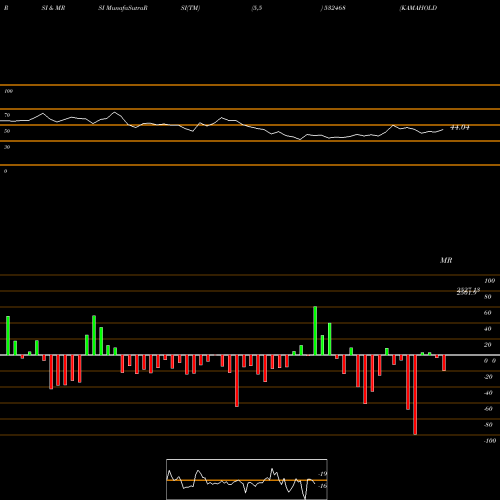Click the 532468 code in header
Screen dimensions: 500x500
point(334,8)
